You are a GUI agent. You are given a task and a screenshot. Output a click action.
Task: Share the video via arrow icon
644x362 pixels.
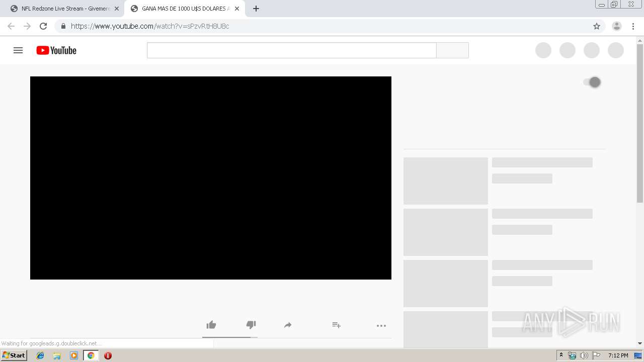[x=288, y=325]
